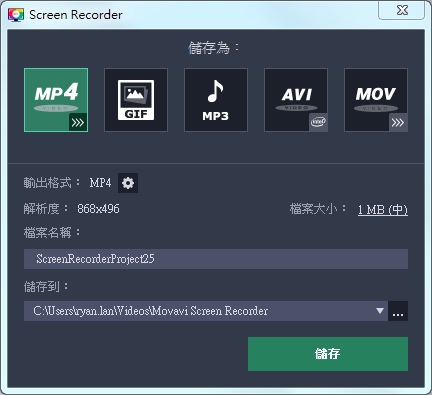Click the MP4 output format value text
The width and height of the screenshot is (432, 395).
(x=100, y=183)
